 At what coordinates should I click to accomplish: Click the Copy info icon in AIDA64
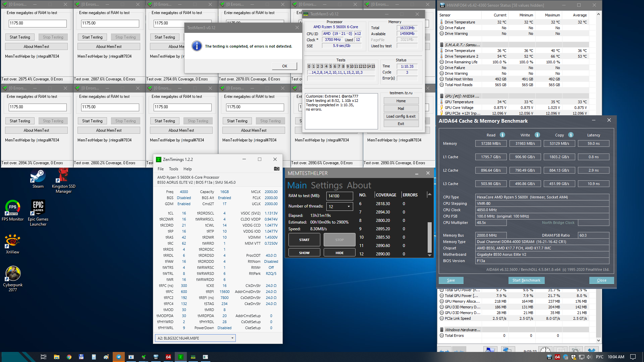[571, 135]
